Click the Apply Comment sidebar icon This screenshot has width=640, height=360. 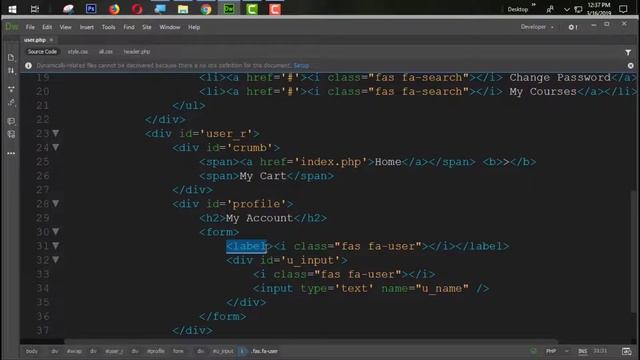[11, 121]
